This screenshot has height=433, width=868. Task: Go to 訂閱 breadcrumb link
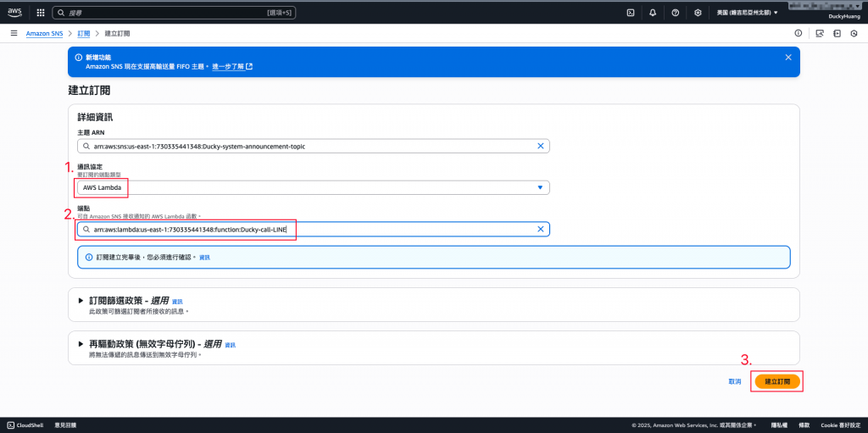(84, 34)
